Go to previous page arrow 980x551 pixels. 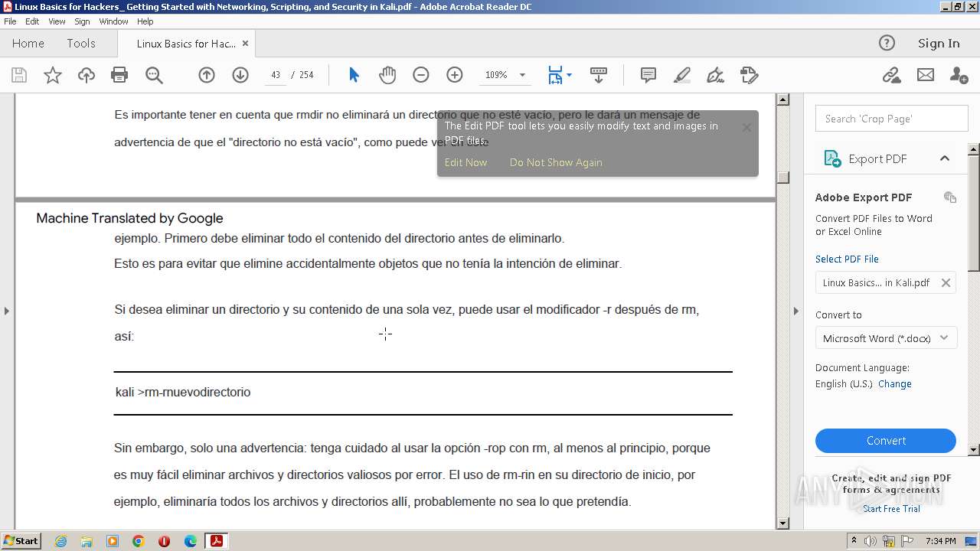pyautogui.click(x=207, y=75)
